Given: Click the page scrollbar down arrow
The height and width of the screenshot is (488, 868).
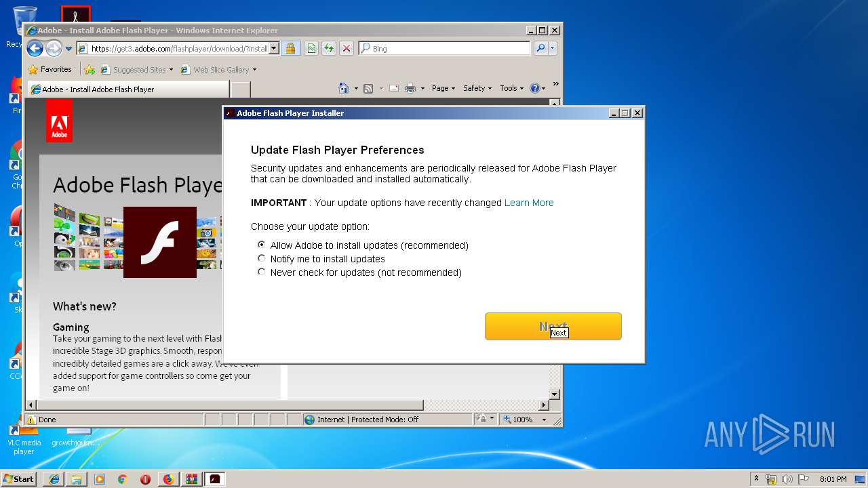Looking at the screenshot, I should 554,394.
